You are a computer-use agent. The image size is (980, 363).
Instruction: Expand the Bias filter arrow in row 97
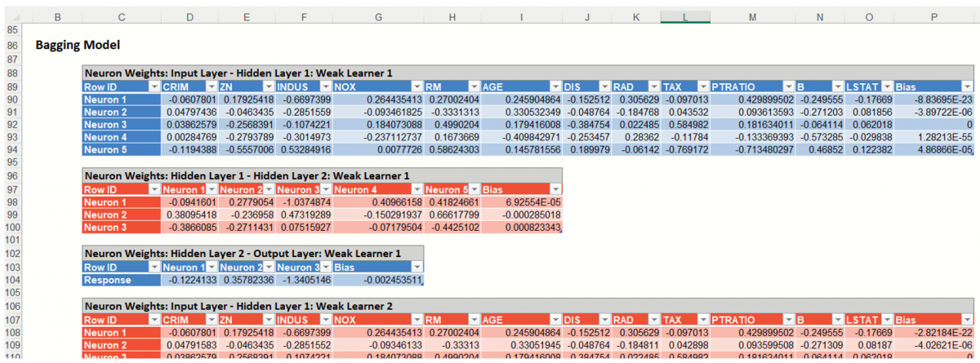tap(555, 189)
